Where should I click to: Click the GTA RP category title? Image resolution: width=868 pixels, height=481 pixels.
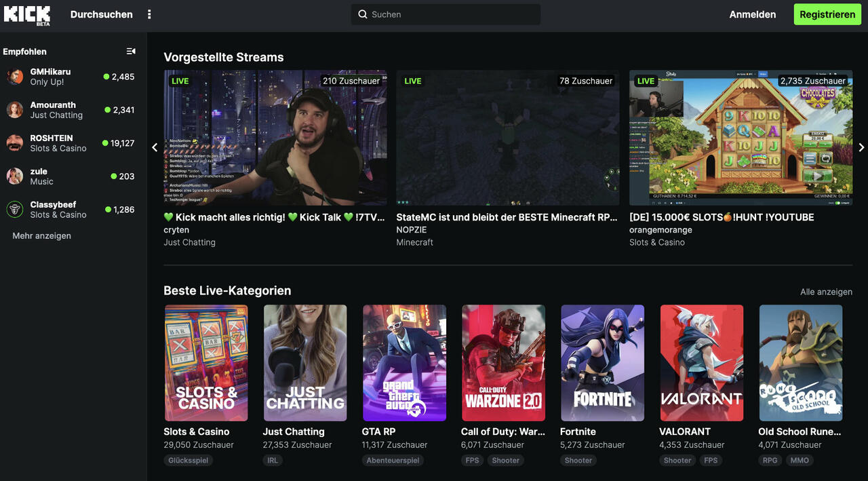(x=378, y=431)
